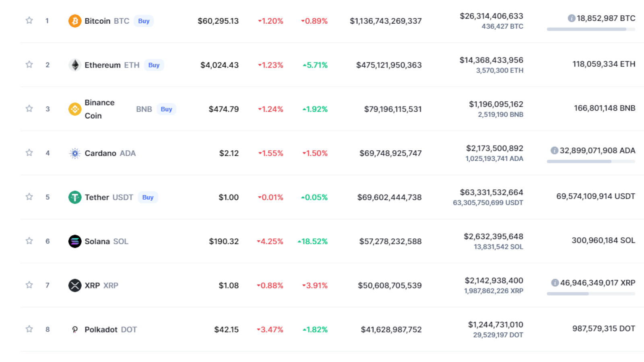Toggle the XRP watchlist star
This screenshot has height=362, width=644.
pos(29,285)
